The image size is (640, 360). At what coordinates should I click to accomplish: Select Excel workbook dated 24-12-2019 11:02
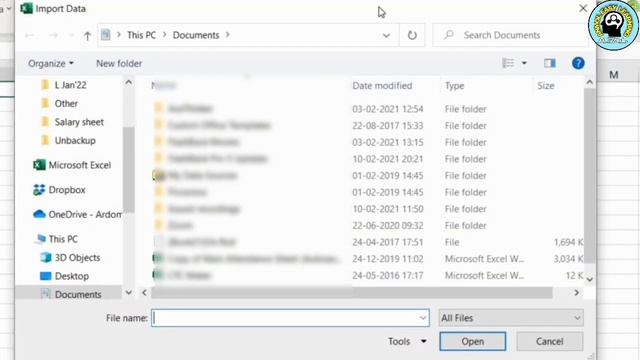pos(367,259)
